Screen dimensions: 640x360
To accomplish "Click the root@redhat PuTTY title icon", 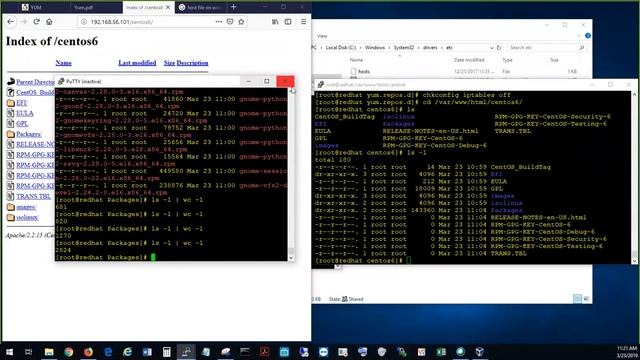I will 320,84.
